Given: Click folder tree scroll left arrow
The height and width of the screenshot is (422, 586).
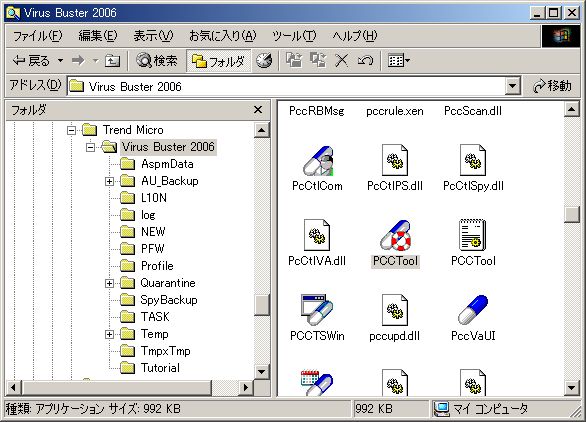Looking at the screenshot, I should [13, 388].
